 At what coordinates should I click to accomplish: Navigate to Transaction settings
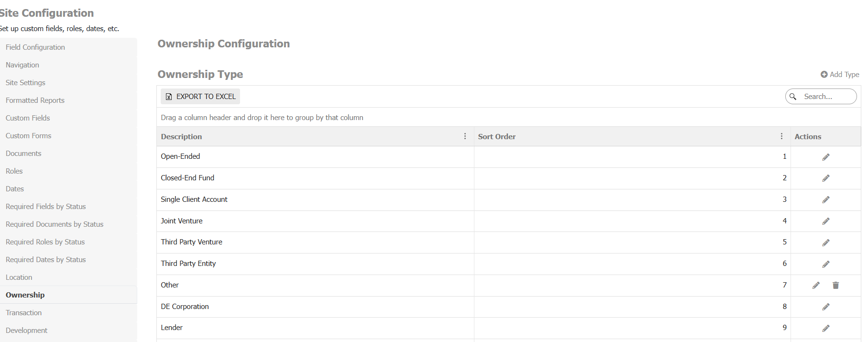[x=24, y=313]
